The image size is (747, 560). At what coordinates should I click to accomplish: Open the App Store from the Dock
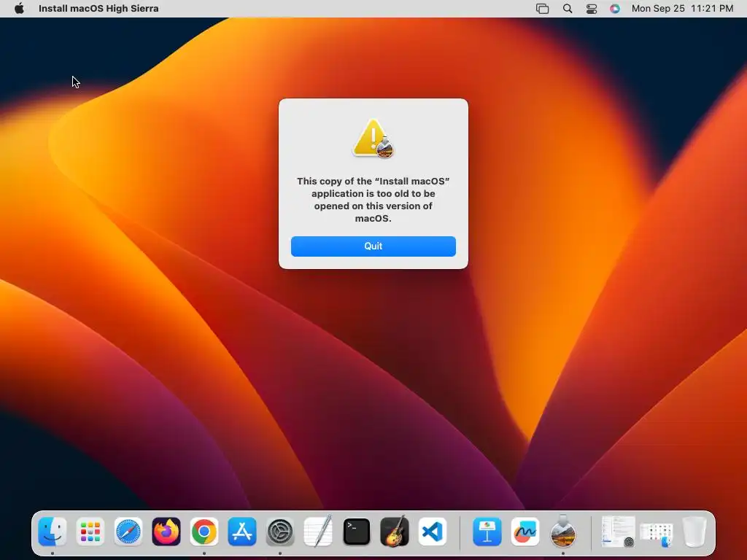tap(242, 532)
